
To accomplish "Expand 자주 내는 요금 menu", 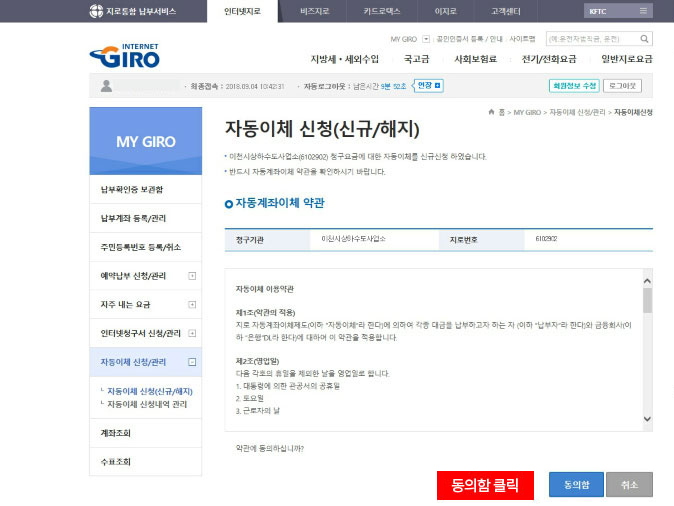I will [x=192, y=305].
